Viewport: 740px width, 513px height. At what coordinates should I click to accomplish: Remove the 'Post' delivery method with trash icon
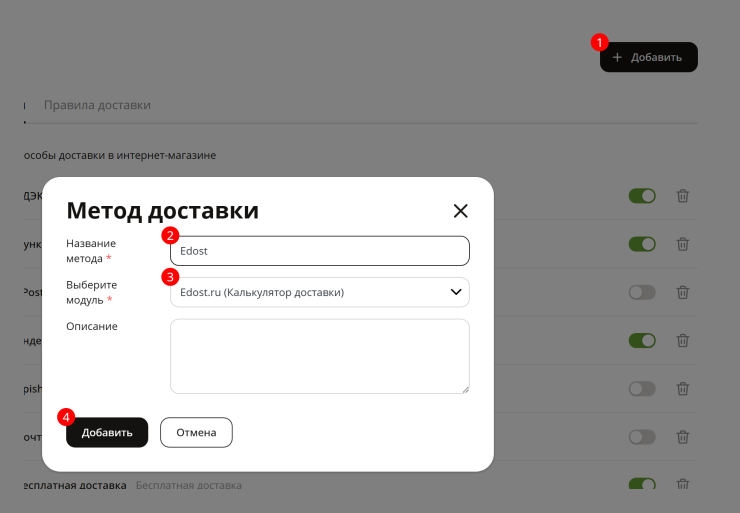click(x=682, y=292)
